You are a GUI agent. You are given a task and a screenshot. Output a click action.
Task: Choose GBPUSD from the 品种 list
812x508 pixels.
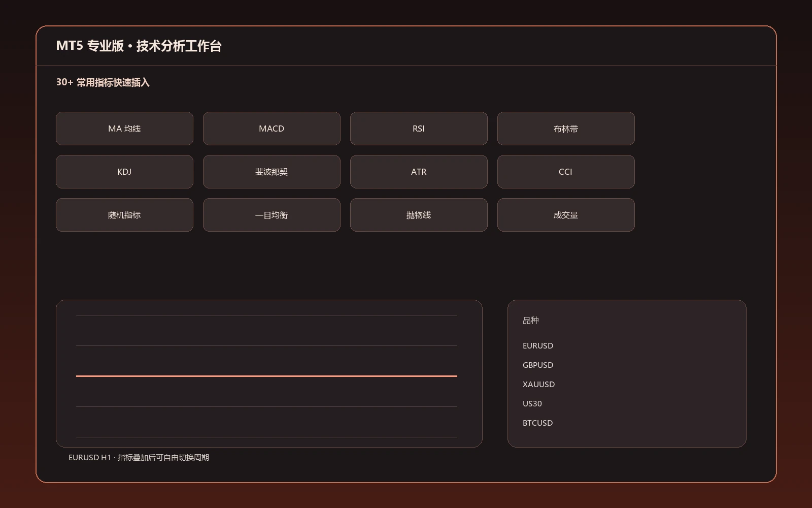(538, 365)
